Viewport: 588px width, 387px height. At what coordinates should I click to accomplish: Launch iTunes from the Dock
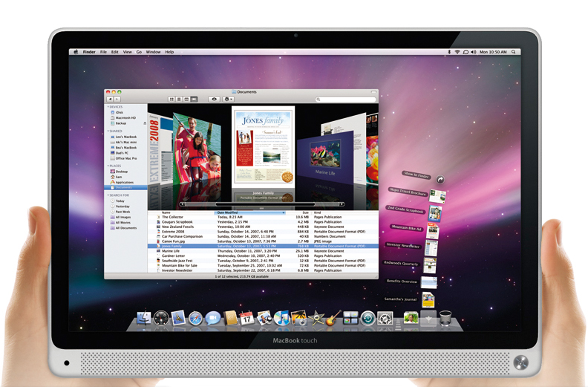[281, 319]
